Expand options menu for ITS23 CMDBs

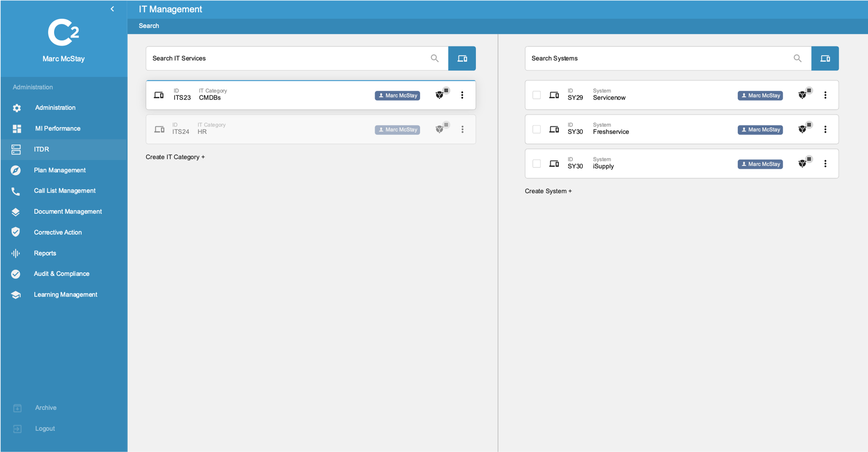click(x=462, y=95)
